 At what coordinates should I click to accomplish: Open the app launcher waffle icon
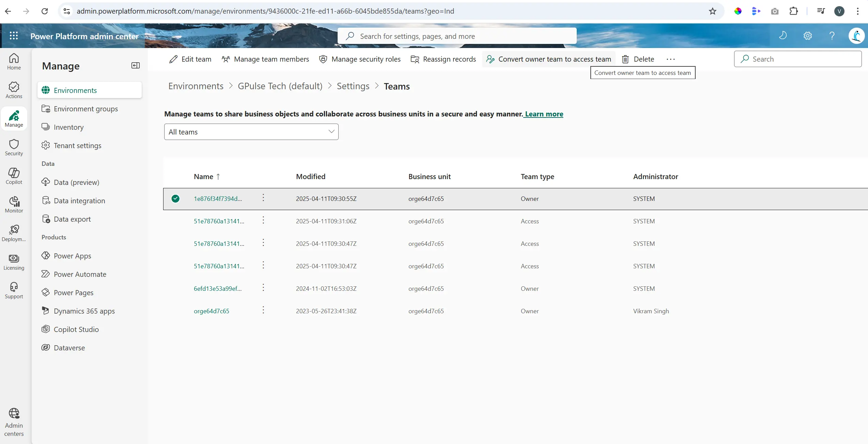tap(14, 35)
